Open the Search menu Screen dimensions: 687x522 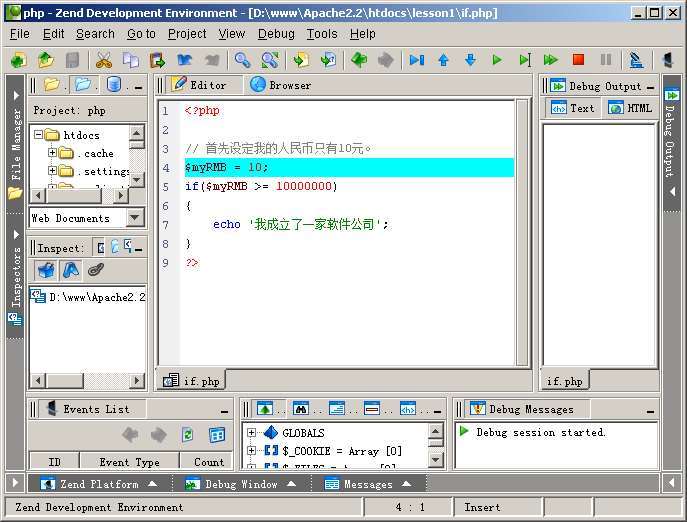click(x=95, y=34)
